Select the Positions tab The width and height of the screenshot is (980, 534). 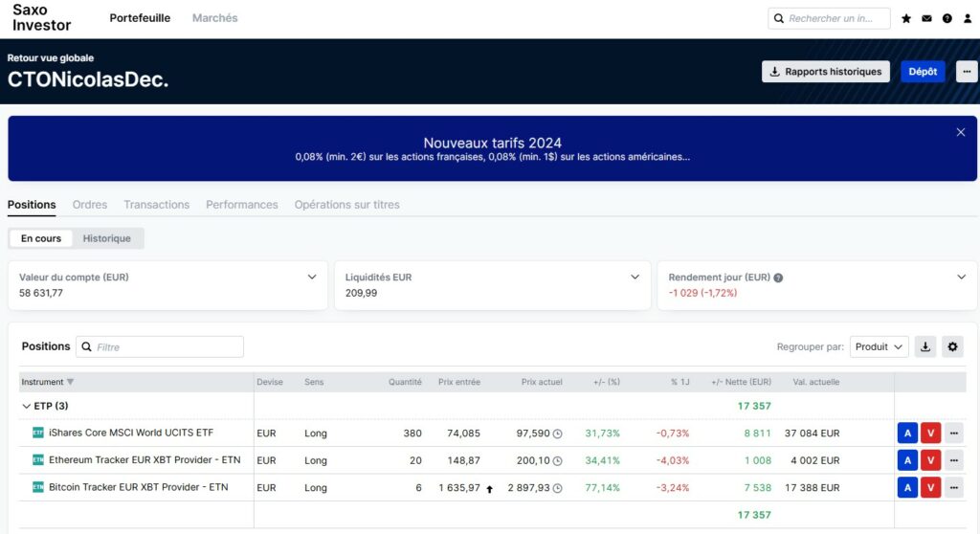point(32,205)
